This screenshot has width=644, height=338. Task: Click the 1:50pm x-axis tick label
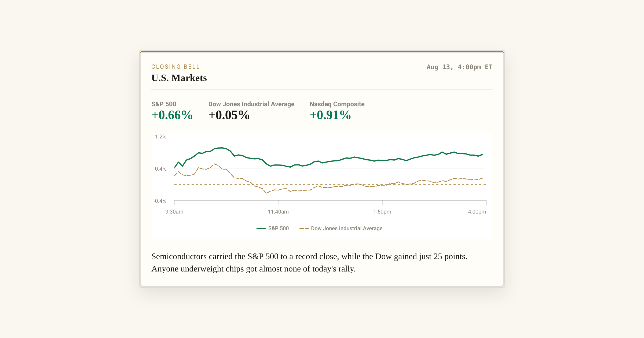[382, 212]
